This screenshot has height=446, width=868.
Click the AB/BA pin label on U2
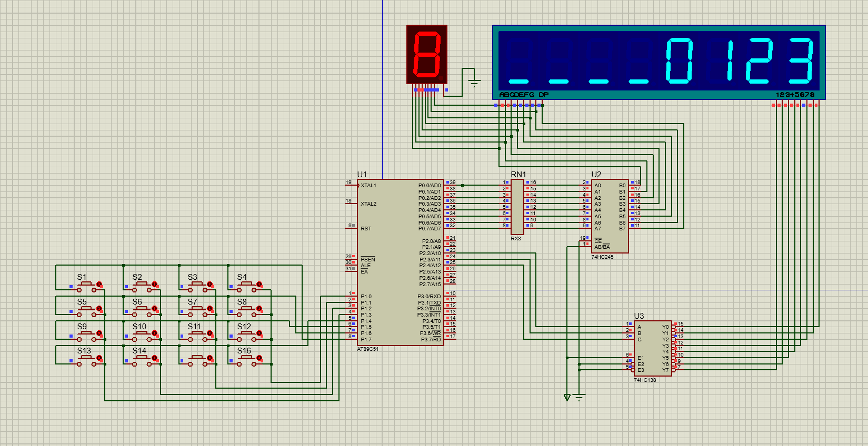[x=602, y=247]
